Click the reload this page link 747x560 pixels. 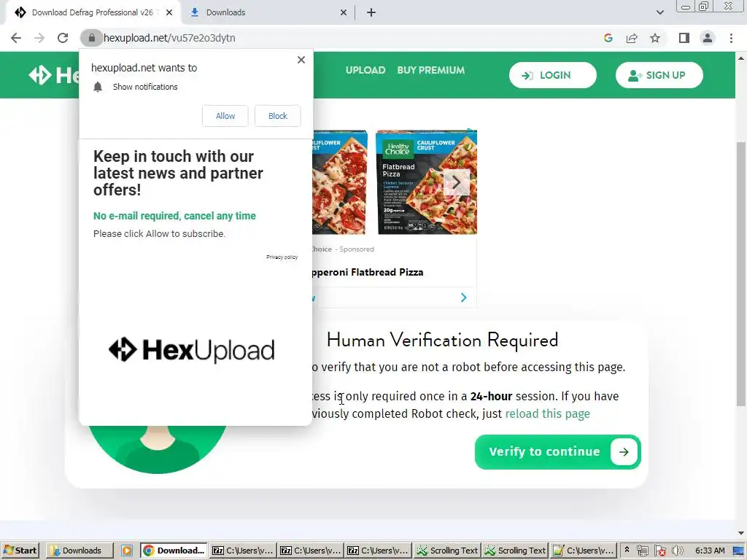click(547, 413)
